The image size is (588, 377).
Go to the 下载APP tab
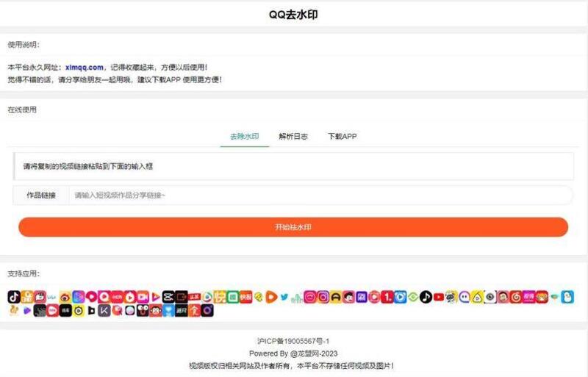pos(343,137)
